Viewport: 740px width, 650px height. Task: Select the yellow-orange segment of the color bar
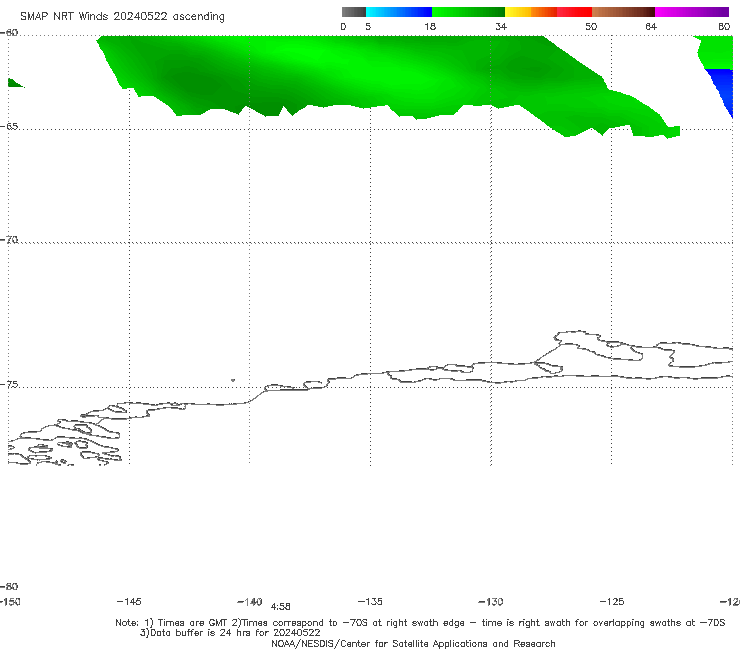(531, 12)
